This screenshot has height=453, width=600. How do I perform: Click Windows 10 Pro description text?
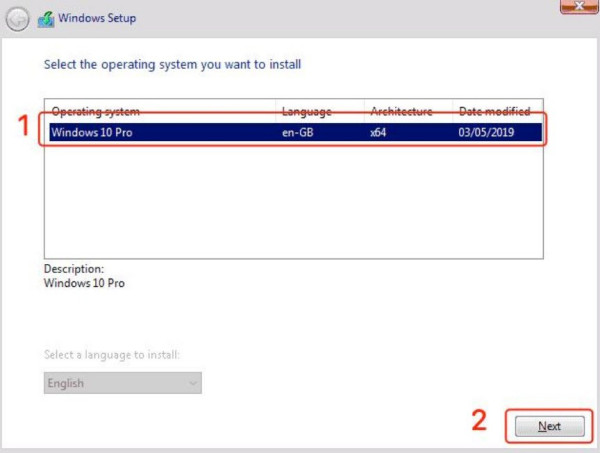(x=85, y=283)
